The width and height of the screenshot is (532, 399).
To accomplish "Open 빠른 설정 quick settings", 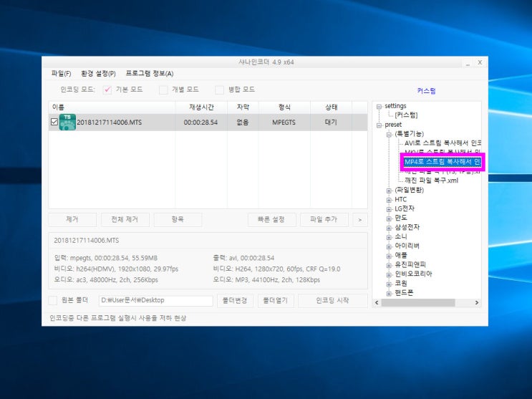I will tap(271, 219).
